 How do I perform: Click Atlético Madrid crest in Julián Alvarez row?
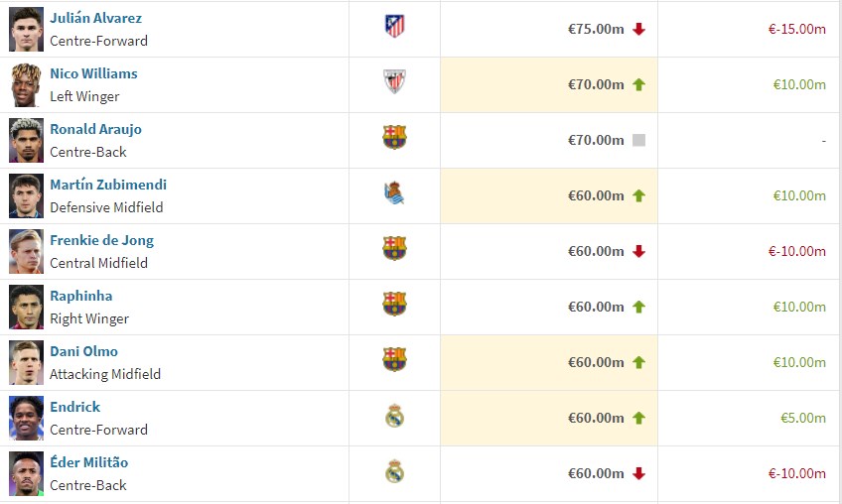coord(395,27)
